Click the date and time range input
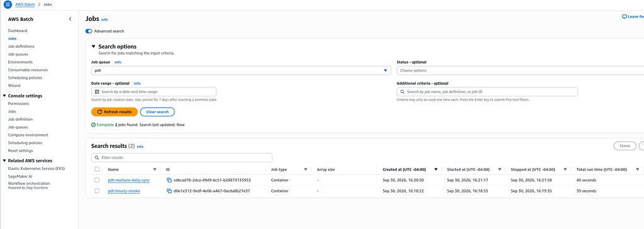The image size is (644, 229). tap(153, 92)
